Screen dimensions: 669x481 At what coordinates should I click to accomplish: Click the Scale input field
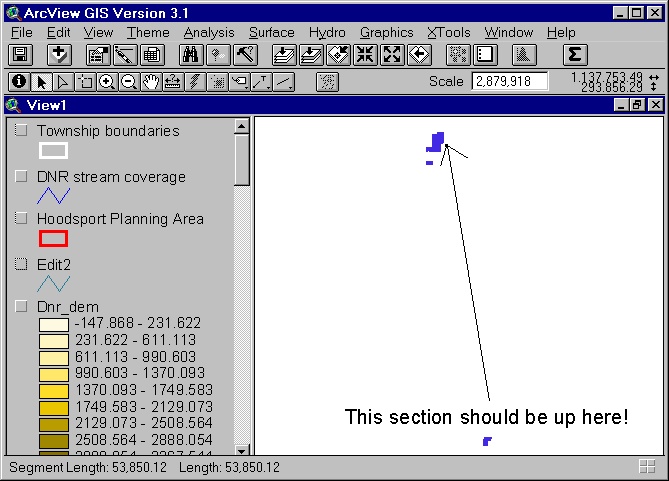click(x=510, y=81)
